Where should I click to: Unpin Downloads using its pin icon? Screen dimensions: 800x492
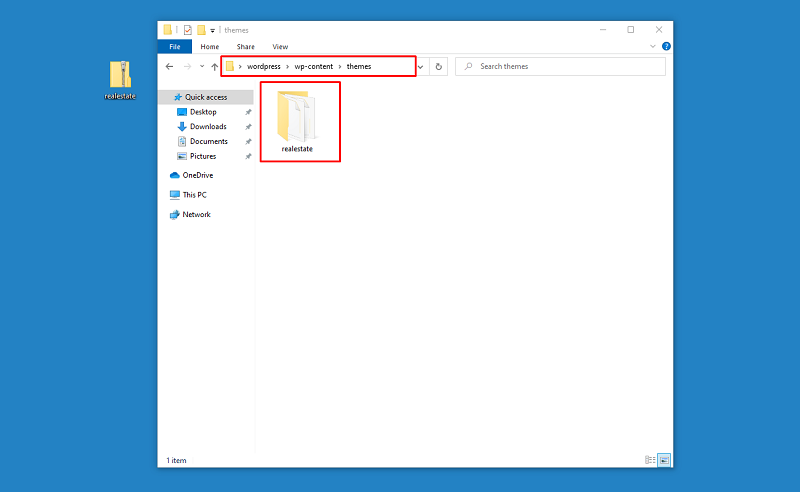tap(248, 127)
